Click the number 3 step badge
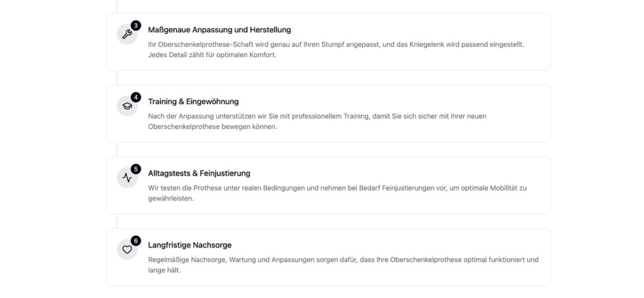644x298 pixels. (x=135, y=25)
